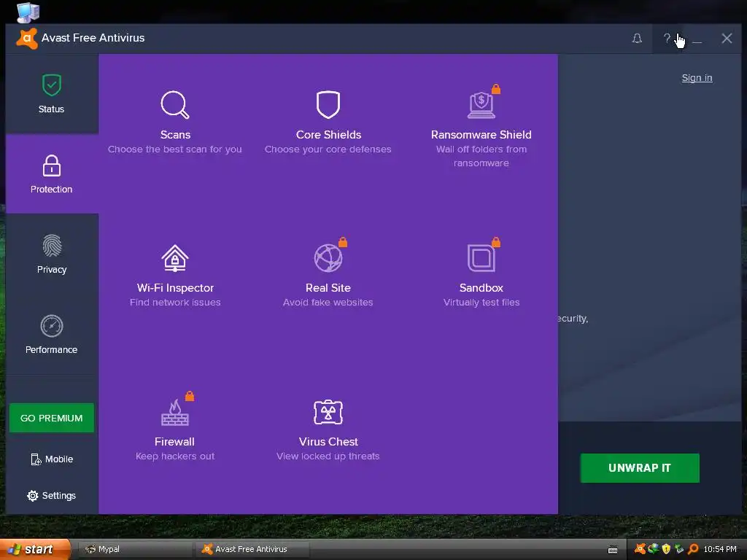Select the Protection tab

pos(52,174)
